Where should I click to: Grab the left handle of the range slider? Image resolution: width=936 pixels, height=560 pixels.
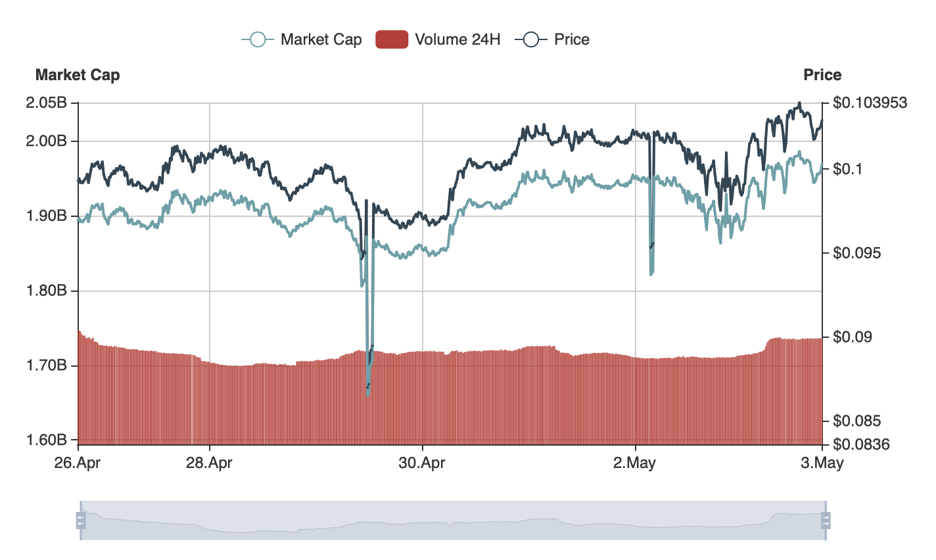(81, 521)
